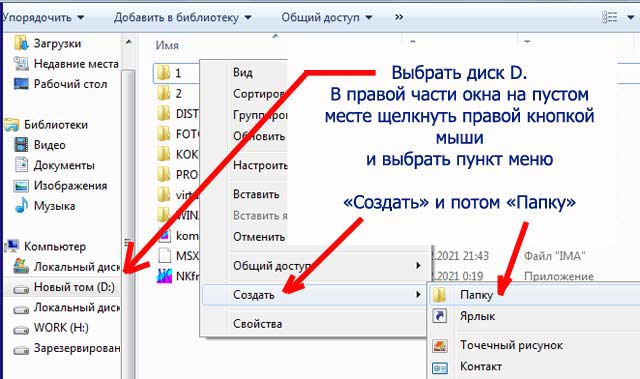Open the Общий доступ toolbar dropdown
Viewport: 640px width, 379px height.
(x=327, y=17)
